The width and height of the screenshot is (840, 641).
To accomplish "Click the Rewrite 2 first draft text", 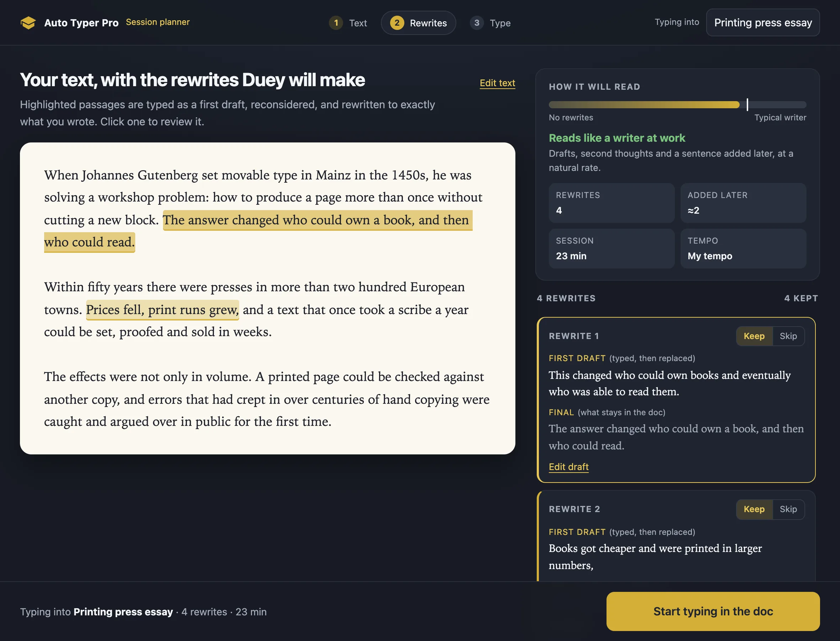I will [x=655, y=556].
